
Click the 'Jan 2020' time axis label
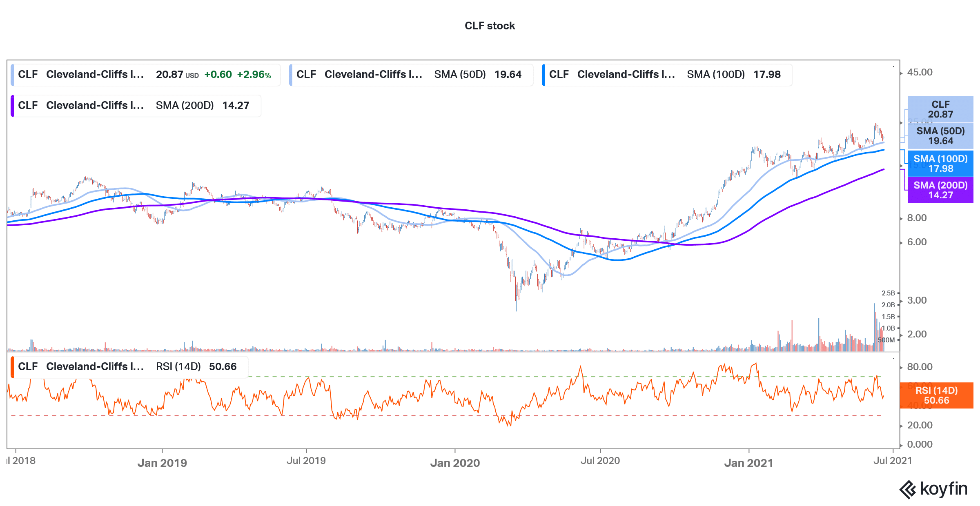[x=455, y=463]
